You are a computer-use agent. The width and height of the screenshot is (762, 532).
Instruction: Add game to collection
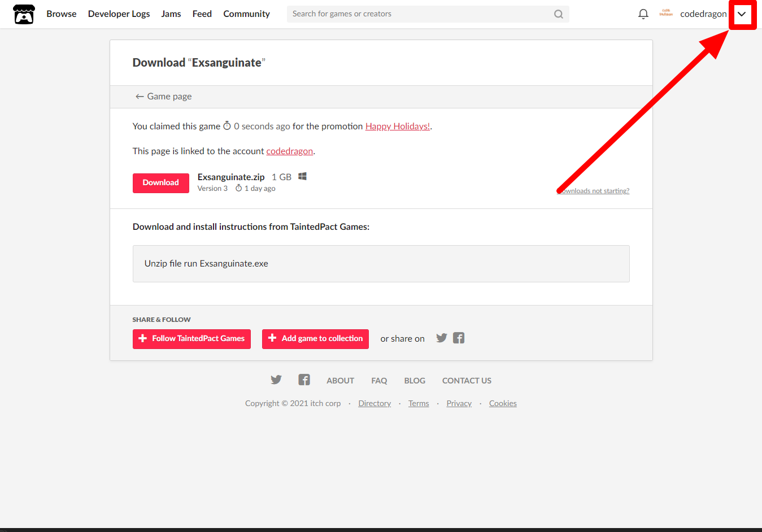[315, 339]
